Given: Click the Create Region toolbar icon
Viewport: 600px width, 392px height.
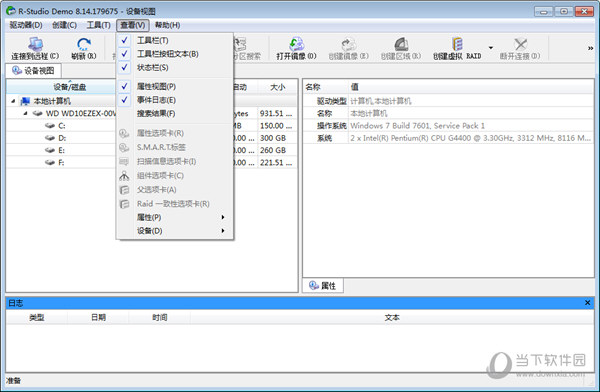Looking at the screenshot, I should point(401,44).
